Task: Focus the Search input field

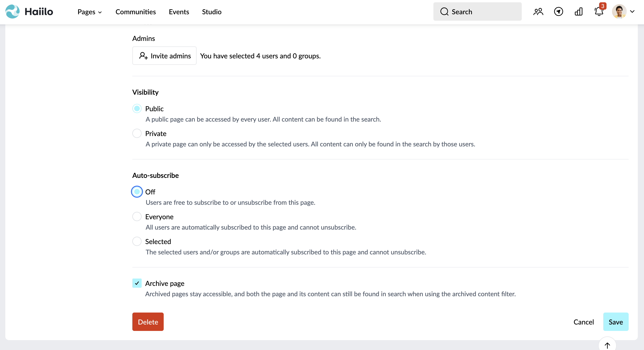Action: (x=477, y=11)
